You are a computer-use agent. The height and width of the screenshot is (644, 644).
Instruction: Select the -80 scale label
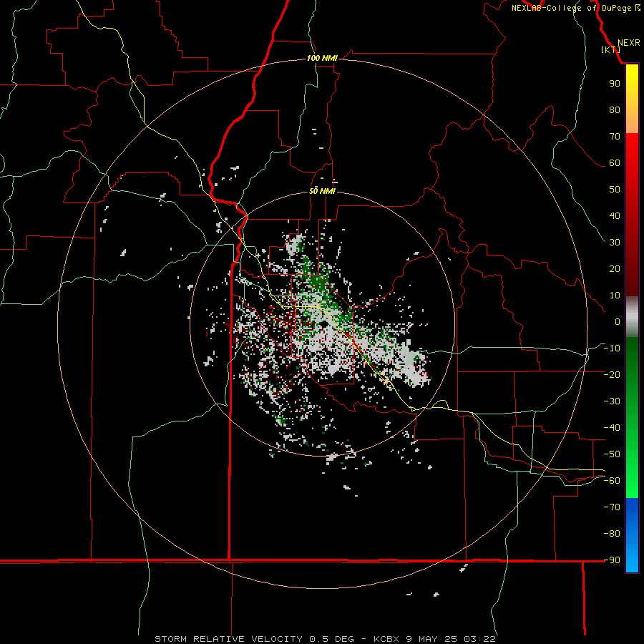click(612, 534)
